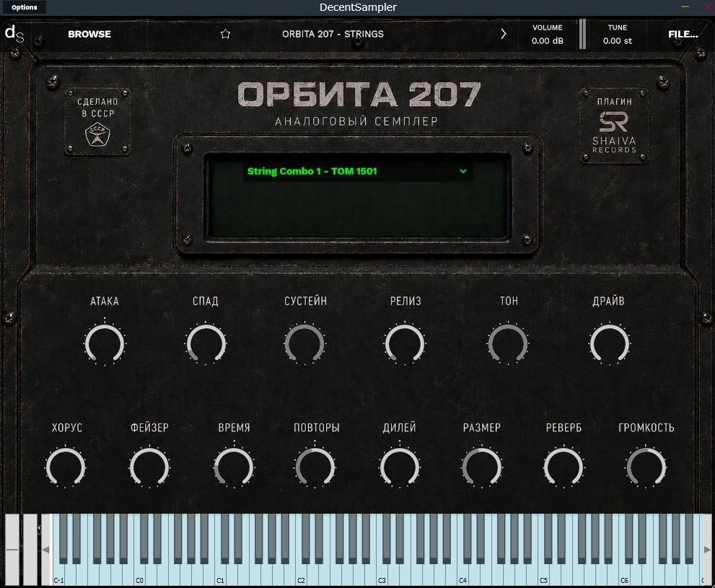Image resolution: width=715 pixels, height=588 pixels.
Task: Click the РЕВЕРБ knob
Action: point(563,468)
